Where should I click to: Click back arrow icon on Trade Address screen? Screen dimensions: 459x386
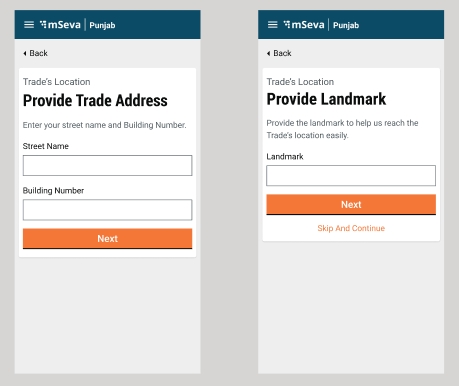point(25,53)
